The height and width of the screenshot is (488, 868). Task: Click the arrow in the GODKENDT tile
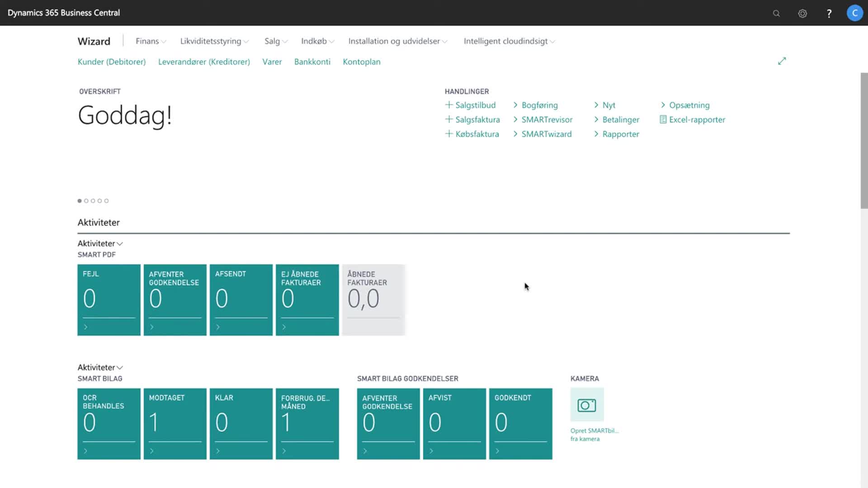pyautogui.click(x=497, y=450)
